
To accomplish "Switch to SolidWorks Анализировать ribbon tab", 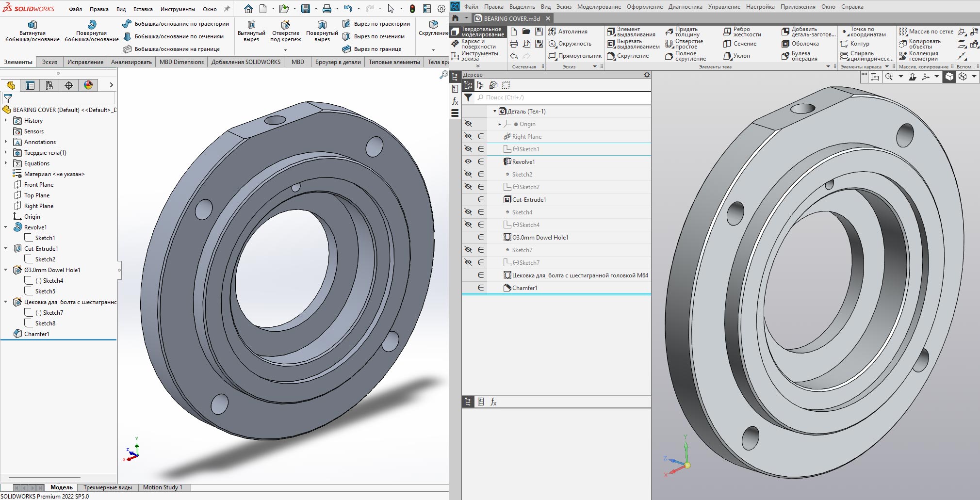I will point(131,62).
